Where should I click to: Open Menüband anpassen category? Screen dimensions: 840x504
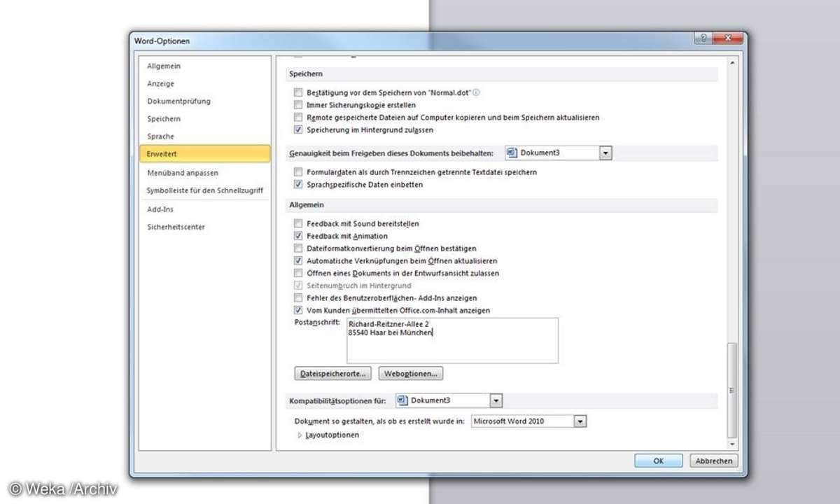[204, 173]
